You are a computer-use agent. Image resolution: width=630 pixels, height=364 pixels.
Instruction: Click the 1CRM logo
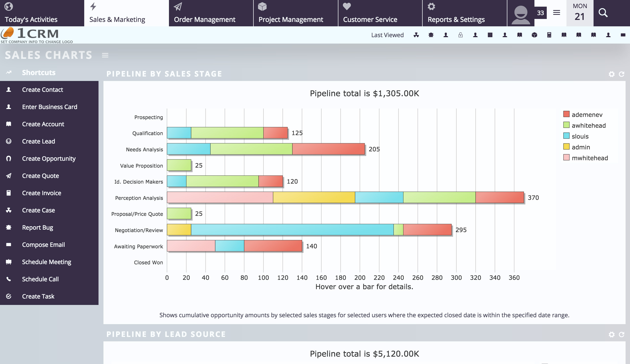coord(30,33)
